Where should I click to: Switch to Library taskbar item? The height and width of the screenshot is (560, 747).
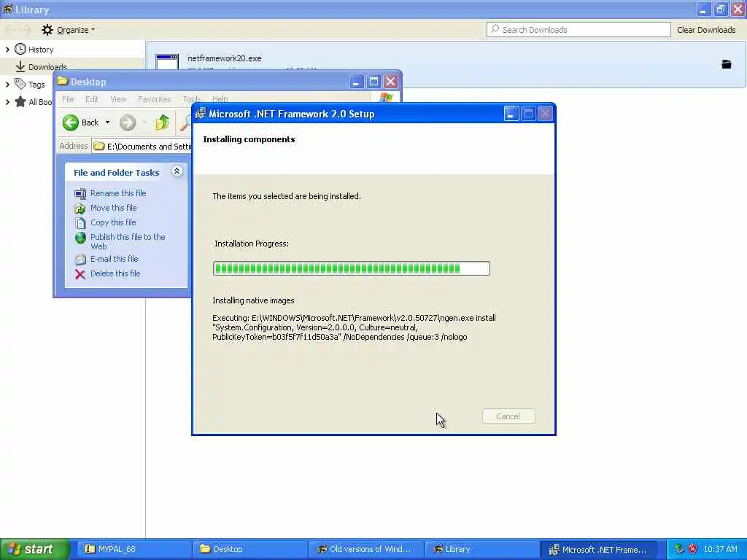pos(481,549)
